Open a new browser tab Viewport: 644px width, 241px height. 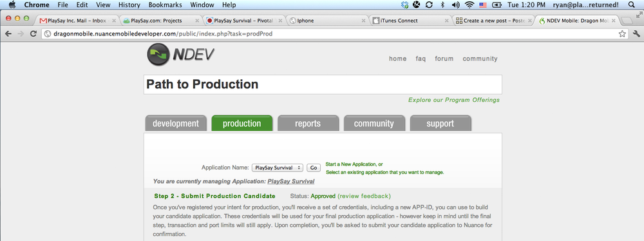click(627, 21)
